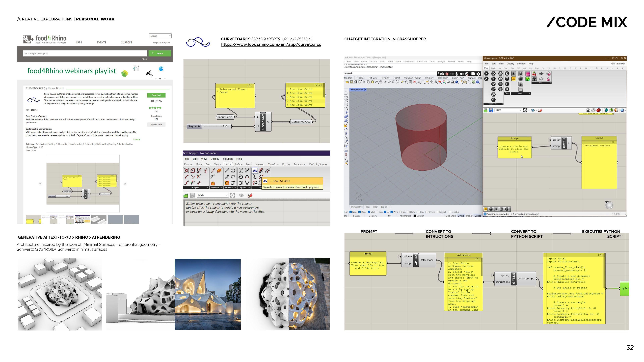The image size is (644, 362).
Task: Click the Curve To Arcs component icon
Action: tap(255, 171)
